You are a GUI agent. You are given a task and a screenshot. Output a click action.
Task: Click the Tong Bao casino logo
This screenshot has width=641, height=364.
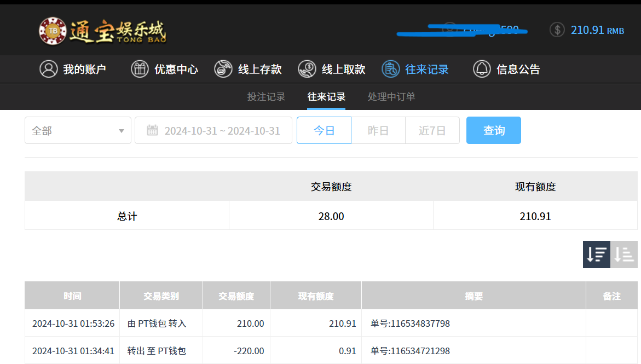tap(102, 31)
